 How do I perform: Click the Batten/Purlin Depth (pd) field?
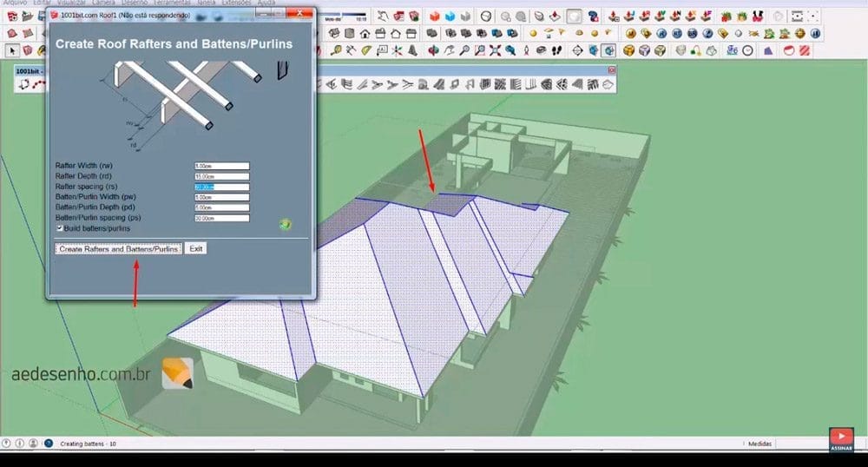coord(221,207)
